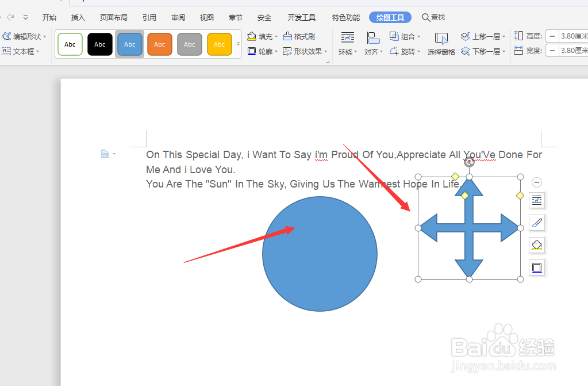The height and width of the screenshot is (386, 588).
Task: Collapse the floating shape toolbar minus button
Action: [537, 182]
